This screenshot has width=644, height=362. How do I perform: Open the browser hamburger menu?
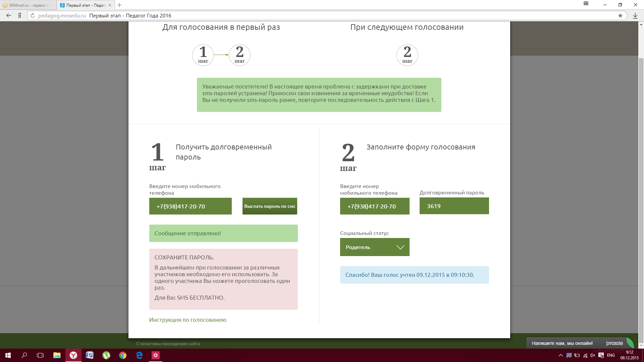586,4
